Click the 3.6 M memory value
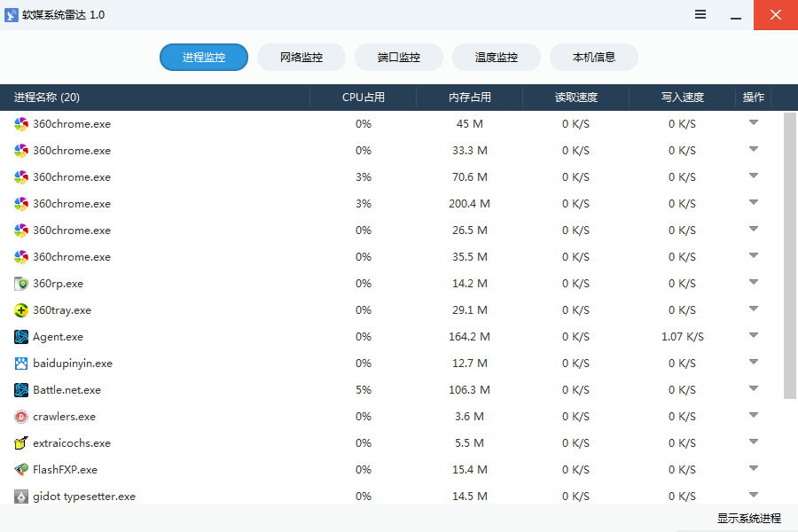This screenshot has height=532, width=798. point(469,417)
